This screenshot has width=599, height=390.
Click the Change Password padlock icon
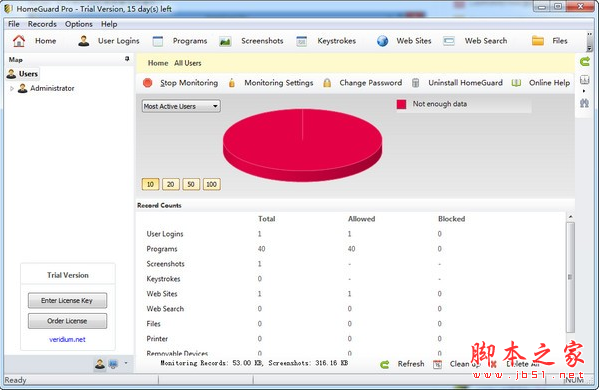click(x=327, y=83)
